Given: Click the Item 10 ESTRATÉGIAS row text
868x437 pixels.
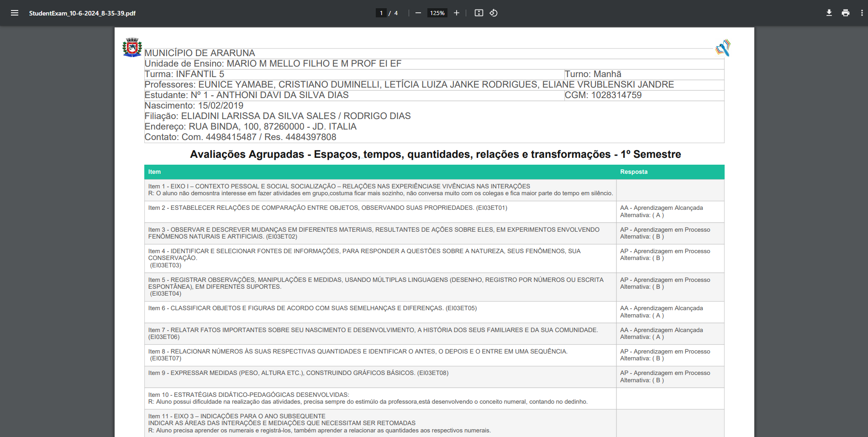Looking at the screenshot, I should coord(368,398).
